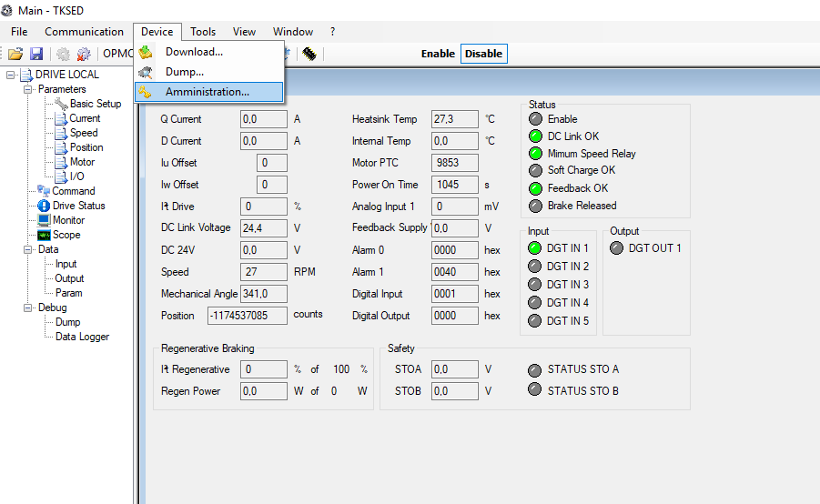
Task: Collapse the Parameters tree branch
Action: click(x=28, y=89)
